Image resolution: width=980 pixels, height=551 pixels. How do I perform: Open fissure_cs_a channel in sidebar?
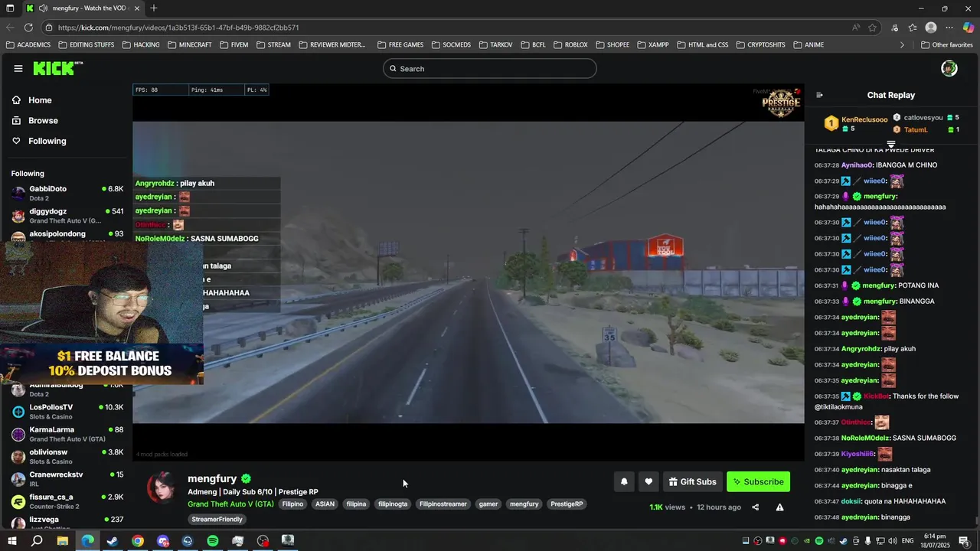[67, 501]
